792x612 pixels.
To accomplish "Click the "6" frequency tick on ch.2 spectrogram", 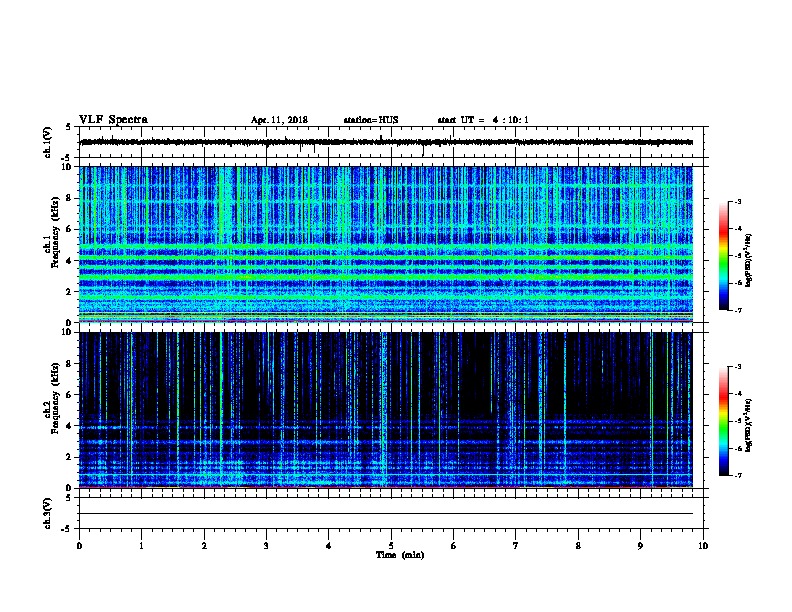I will click(69, 395).
